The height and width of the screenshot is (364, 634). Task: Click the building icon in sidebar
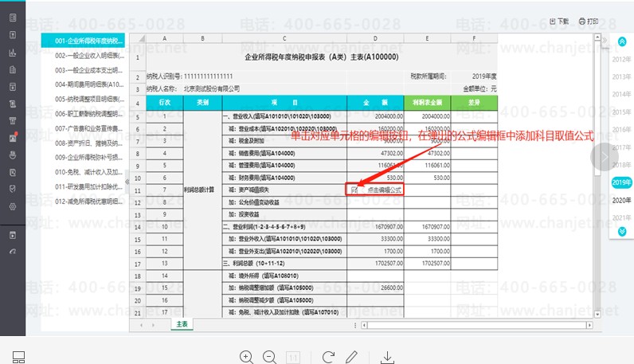point(13,69)
